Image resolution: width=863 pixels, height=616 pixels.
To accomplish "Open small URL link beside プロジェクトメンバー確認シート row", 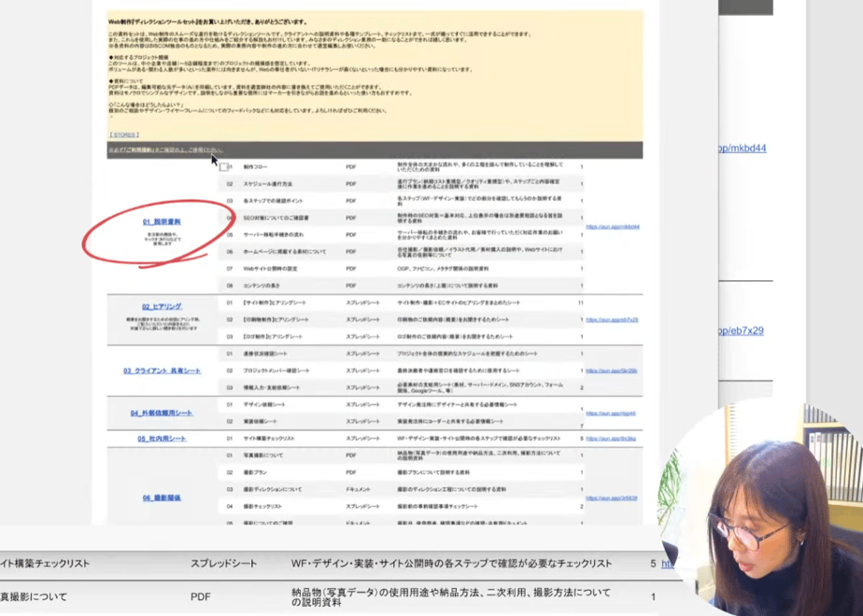I will click(x=612, y=371).
